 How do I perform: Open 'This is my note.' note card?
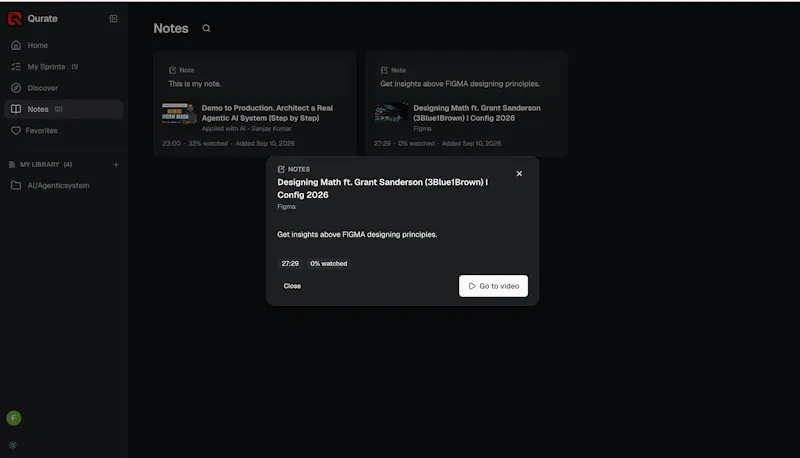(255, 103)
